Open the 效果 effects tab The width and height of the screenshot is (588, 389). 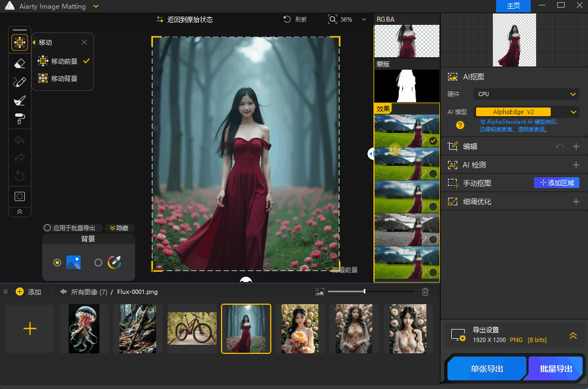tap(383, 109)
